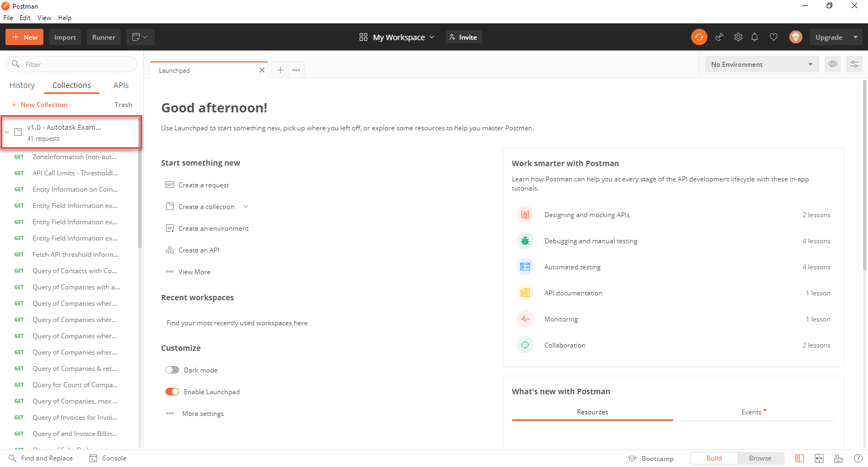Open the View menu
This screenshot has height=467, width=868.
[44, 18]
